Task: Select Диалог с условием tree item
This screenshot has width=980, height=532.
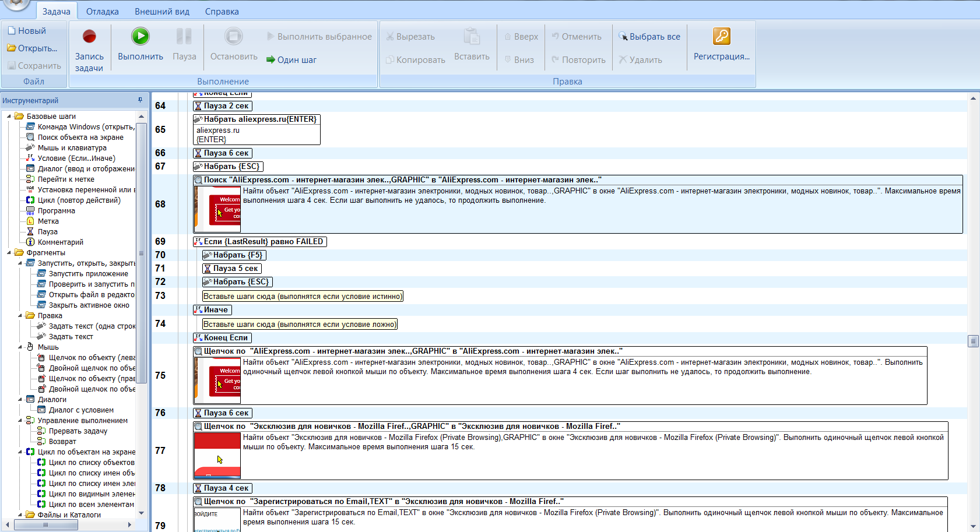Action: point(81,410)
